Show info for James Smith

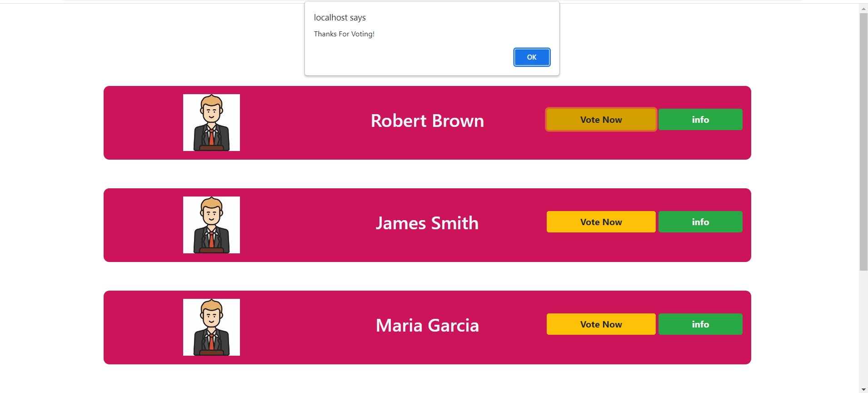click(700, 222)
